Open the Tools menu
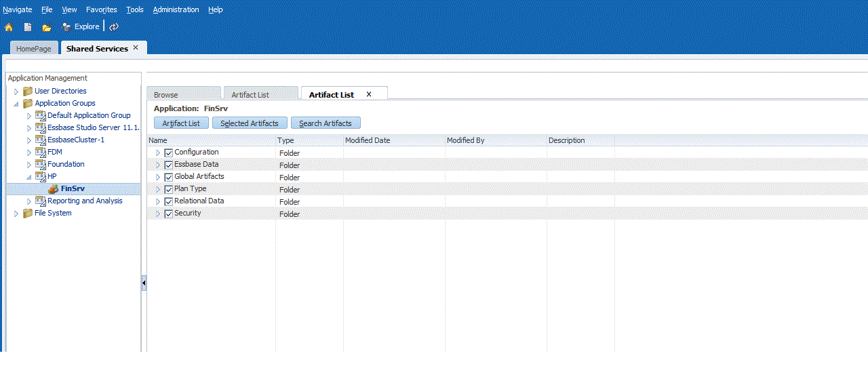The width and height of the screenshot is (868, 366). [135, 9]
